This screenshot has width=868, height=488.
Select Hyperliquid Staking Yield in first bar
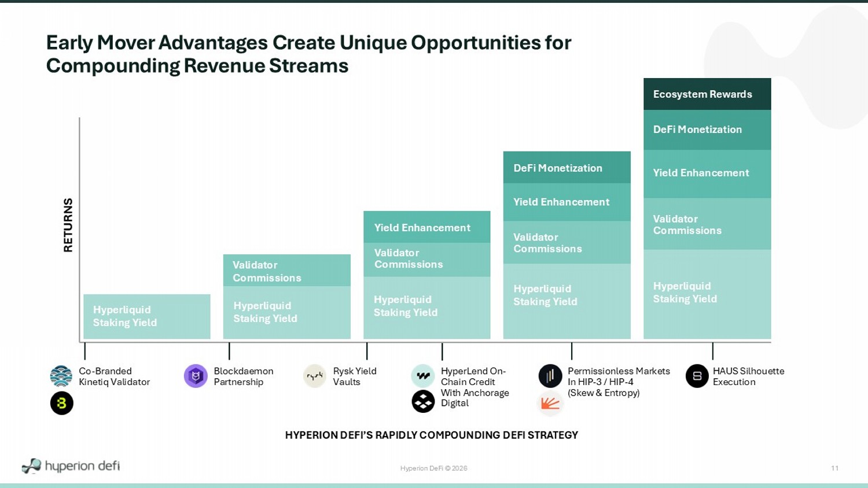click(146, 317)
